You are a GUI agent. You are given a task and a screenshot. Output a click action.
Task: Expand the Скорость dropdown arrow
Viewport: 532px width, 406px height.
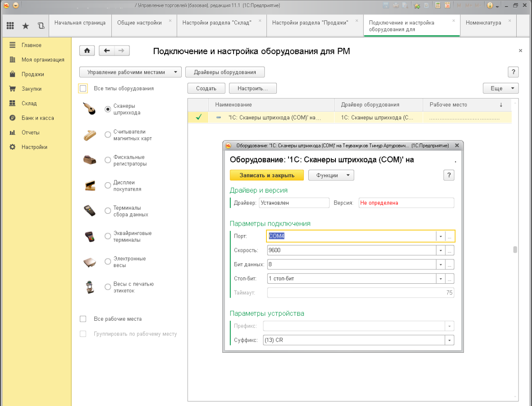pos(440,250)
